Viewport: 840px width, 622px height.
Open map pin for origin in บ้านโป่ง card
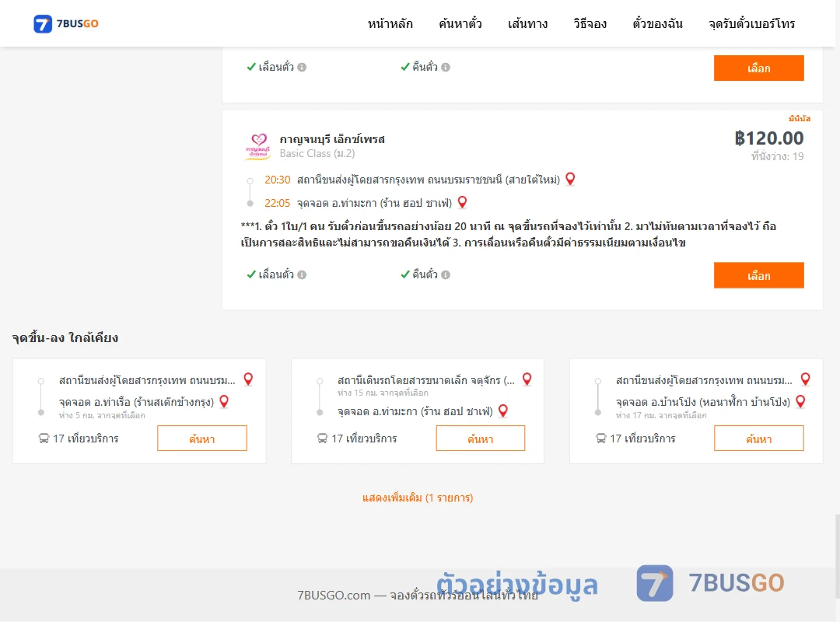click(x=805, y=379)
